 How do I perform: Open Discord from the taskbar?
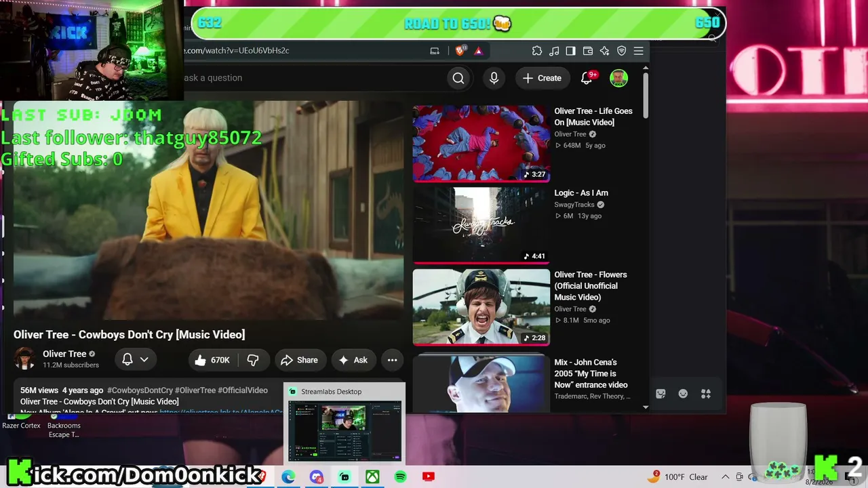point(317,477)
